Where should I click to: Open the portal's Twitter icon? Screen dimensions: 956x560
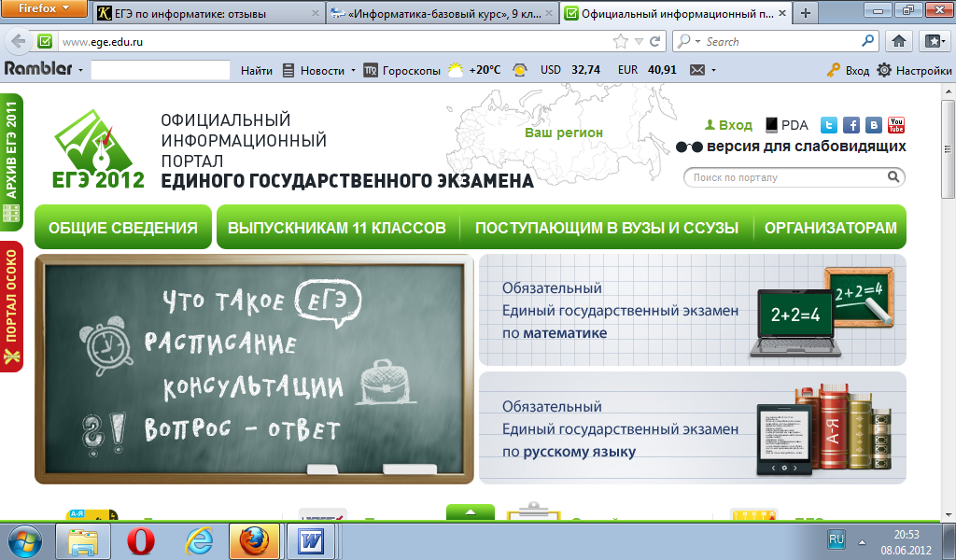[x=829, y=125]
